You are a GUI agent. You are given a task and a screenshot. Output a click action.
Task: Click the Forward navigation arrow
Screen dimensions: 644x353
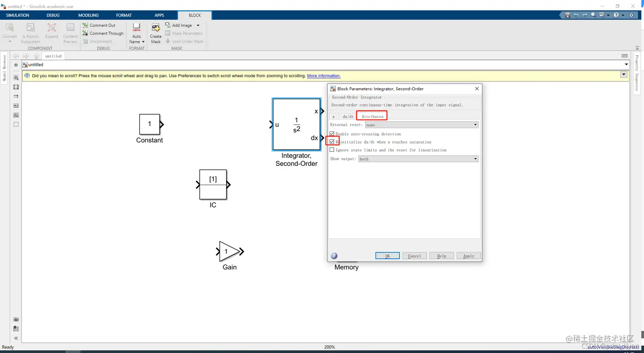[26, 56]
